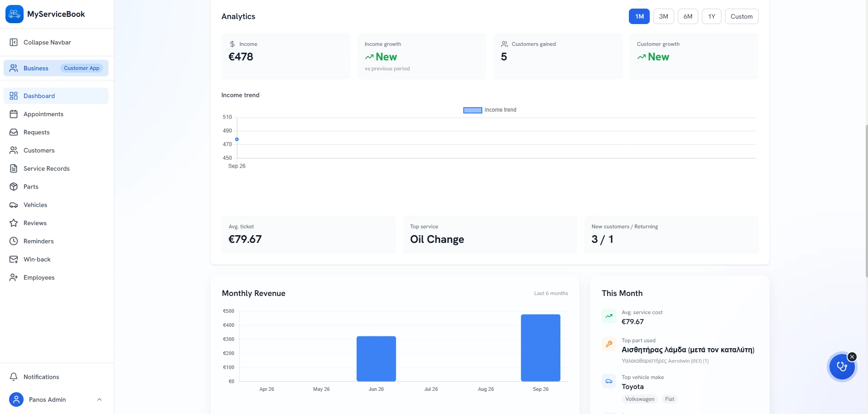Toggle the Income trend legend swatch
Image resolution: width=868 pixels, height=414 pixels.
coord(472,110)
